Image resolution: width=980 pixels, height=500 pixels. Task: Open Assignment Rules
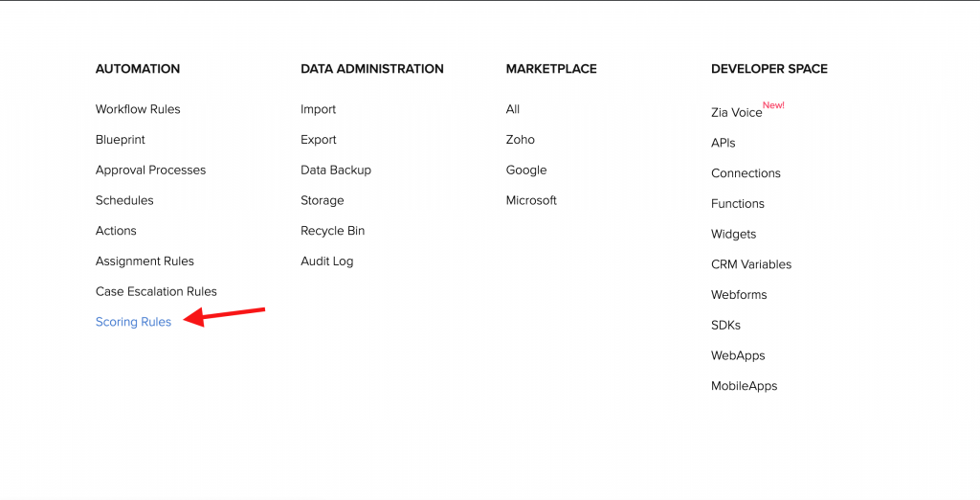[x=145, y=261]
